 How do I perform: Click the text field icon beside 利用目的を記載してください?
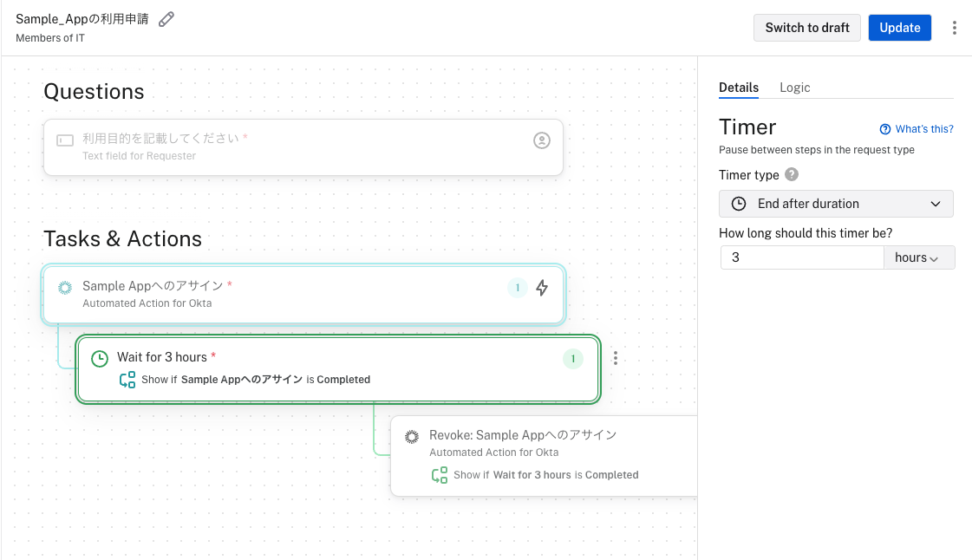pyautogui.click(x=65, y=140)
